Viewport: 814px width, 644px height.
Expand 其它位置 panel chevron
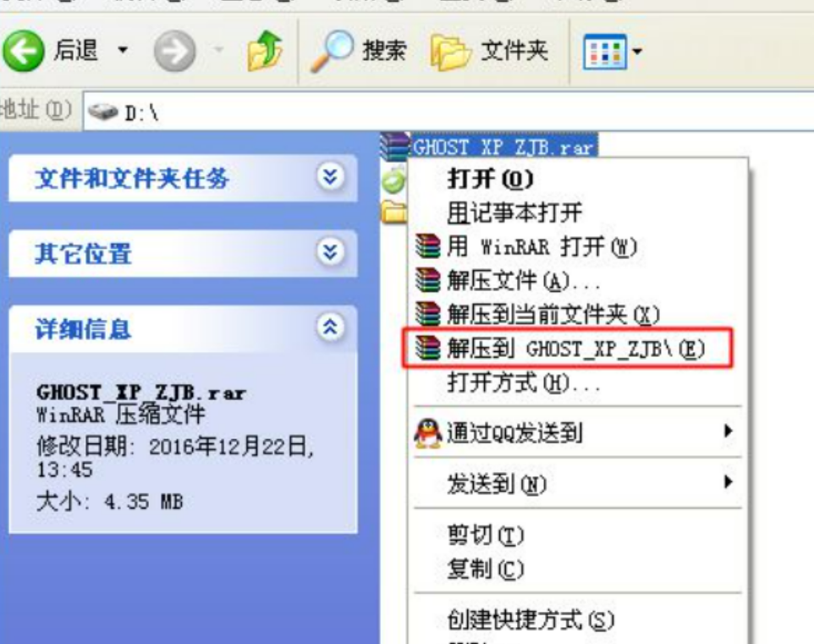point(331,253)
